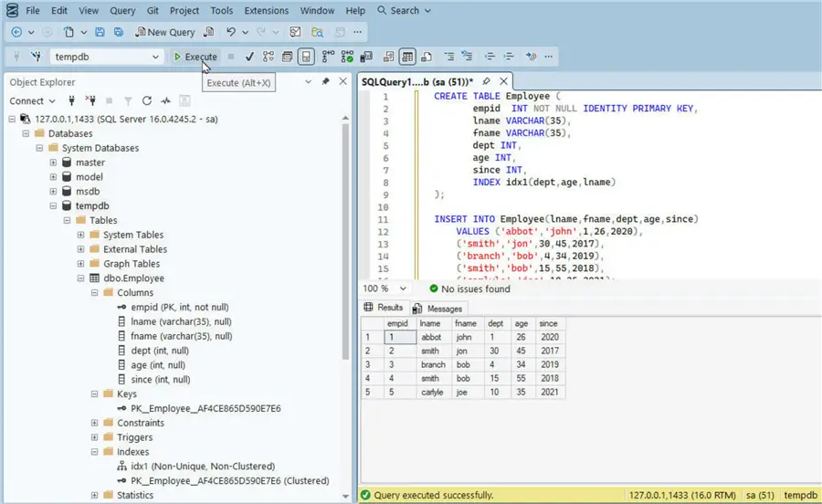Open the Query menu
The image size is (822, 504).
pyautogui.click(x=122, y=10)
